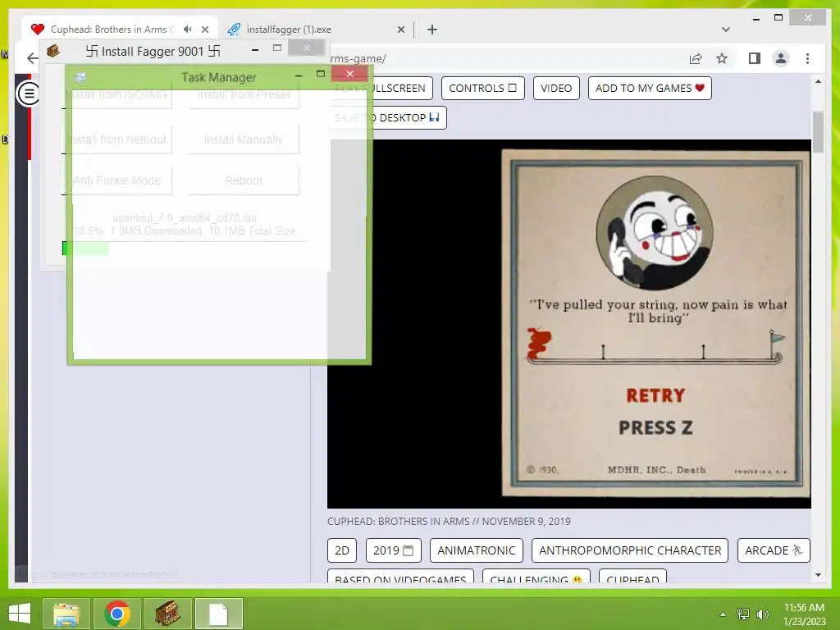The width and height of the screenshot is (840, 630).
Task: Share this page using the share icon
Action: point(696,58)
